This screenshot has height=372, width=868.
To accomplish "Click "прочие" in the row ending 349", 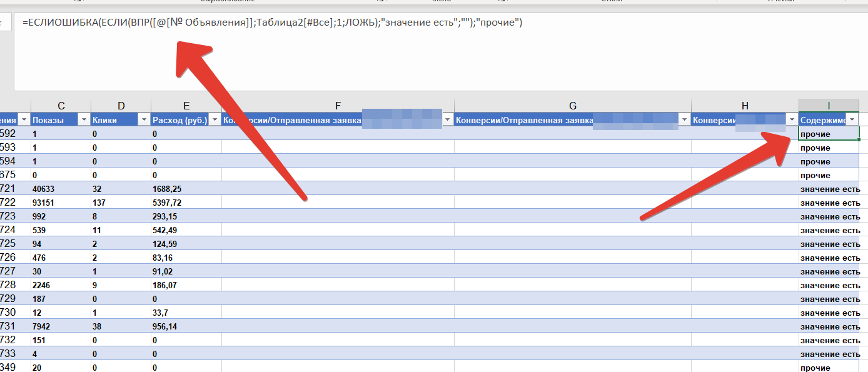I will tap(815, 368).
